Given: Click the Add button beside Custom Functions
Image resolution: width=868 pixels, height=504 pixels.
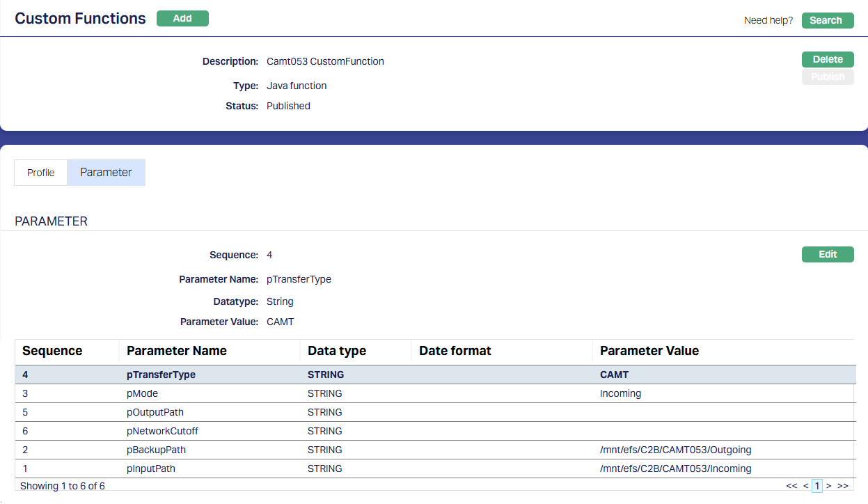Looking at the screenshot, I should [182, 19].
